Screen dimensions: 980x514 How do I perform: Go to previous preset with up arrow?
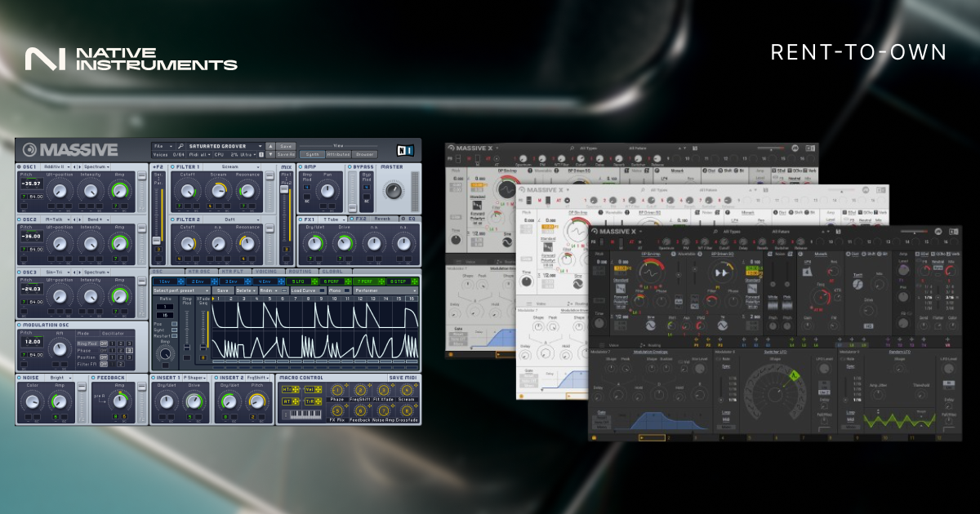270,146
